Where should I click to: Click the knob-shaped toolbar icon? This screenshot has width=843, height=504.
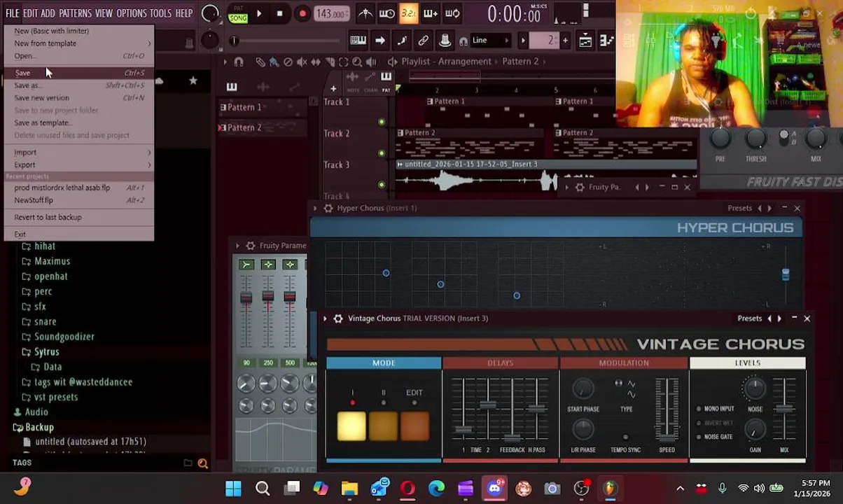tap(445, 41)
